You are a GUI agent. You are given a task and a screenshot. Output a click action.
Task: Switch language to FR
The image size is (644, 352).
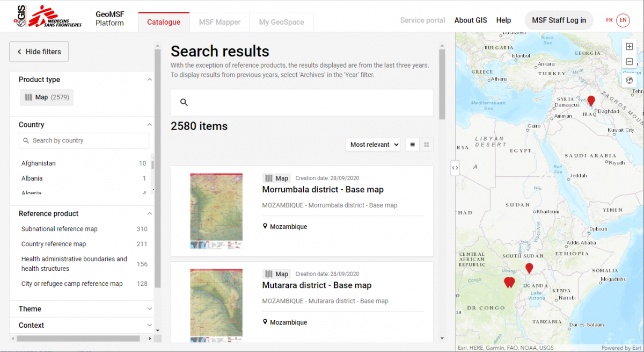[x=609, y=20]
